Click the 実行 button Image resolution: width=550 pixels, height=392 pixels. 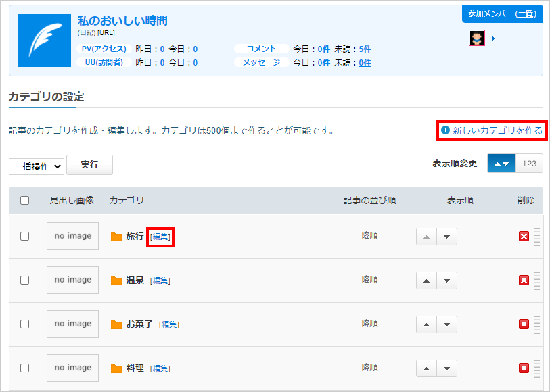89,165
